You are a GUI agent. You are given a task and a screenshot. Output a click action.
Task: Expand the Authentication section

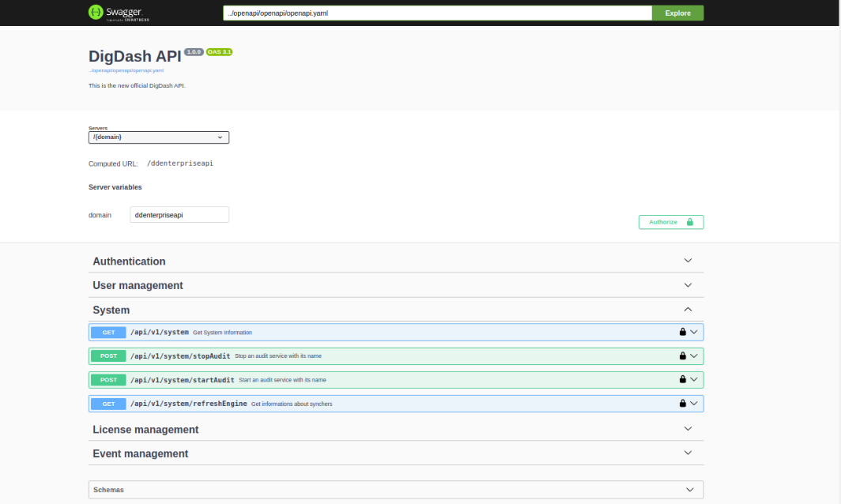[x=688, y=261]
